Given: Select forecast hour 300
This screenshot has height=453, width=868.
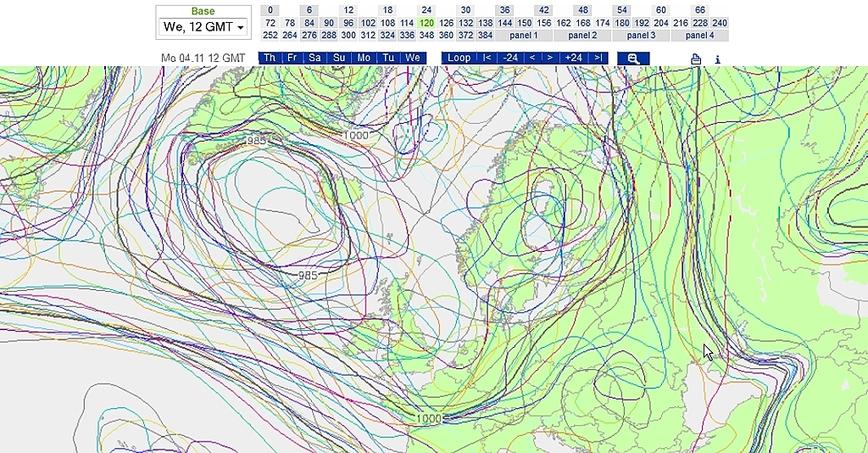Looking at the screenshot, I should (348, 35).
